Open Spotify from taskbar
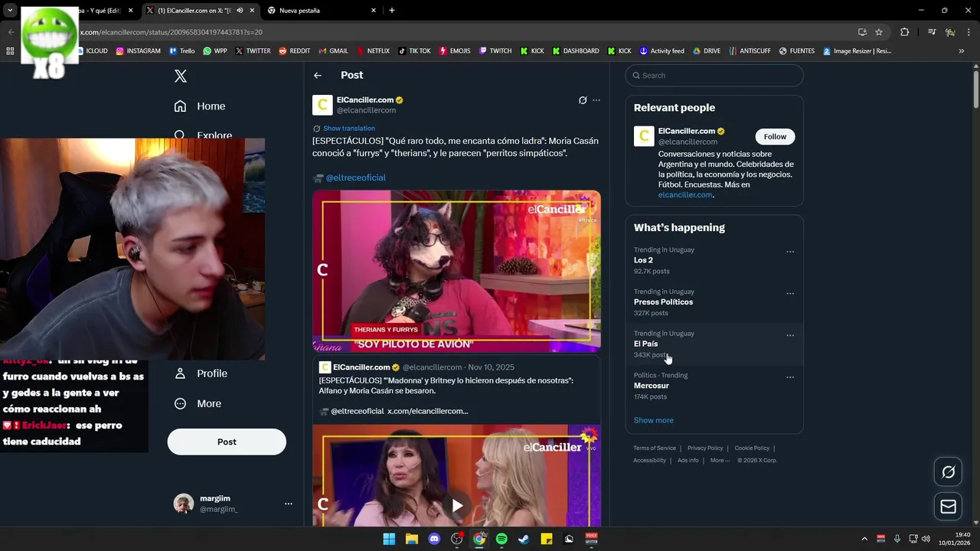The height and width of the screenshot is (551, 980). 501,539
